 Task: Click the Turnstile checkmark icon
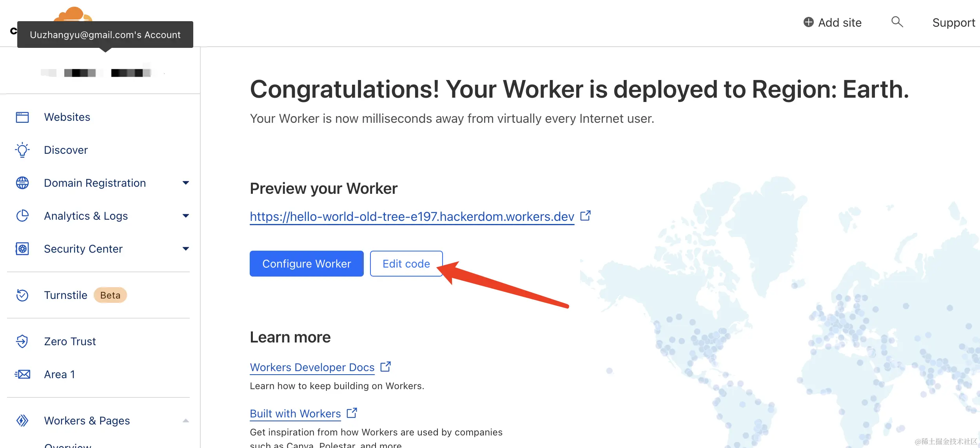click(22, 295)
